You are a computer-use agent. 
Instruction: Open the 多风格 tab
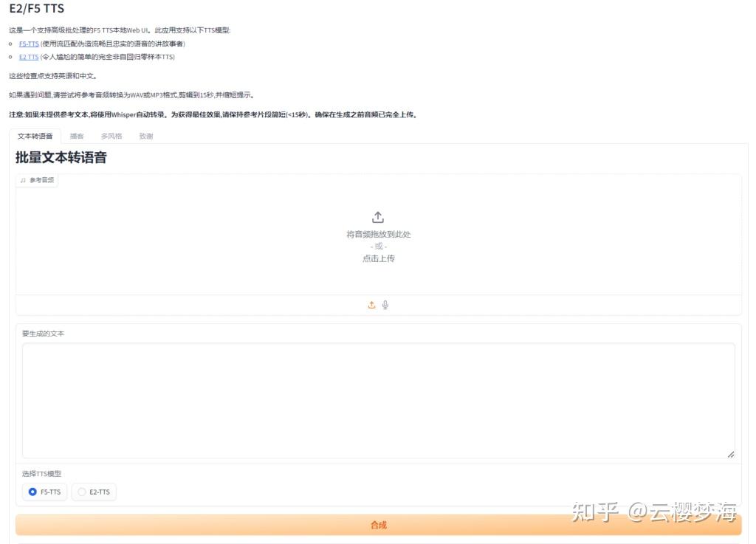[111, 136]
